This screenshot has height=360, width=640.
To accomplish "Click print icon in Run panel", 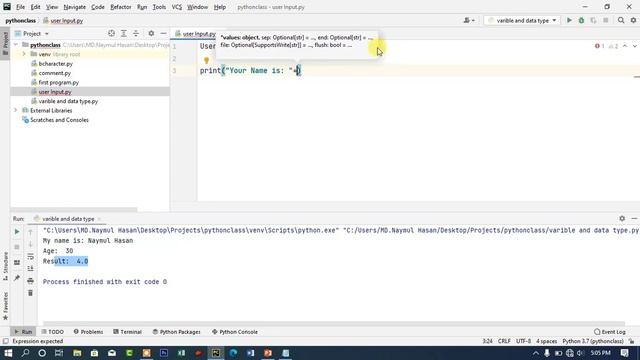I will (x=30, y=281).
